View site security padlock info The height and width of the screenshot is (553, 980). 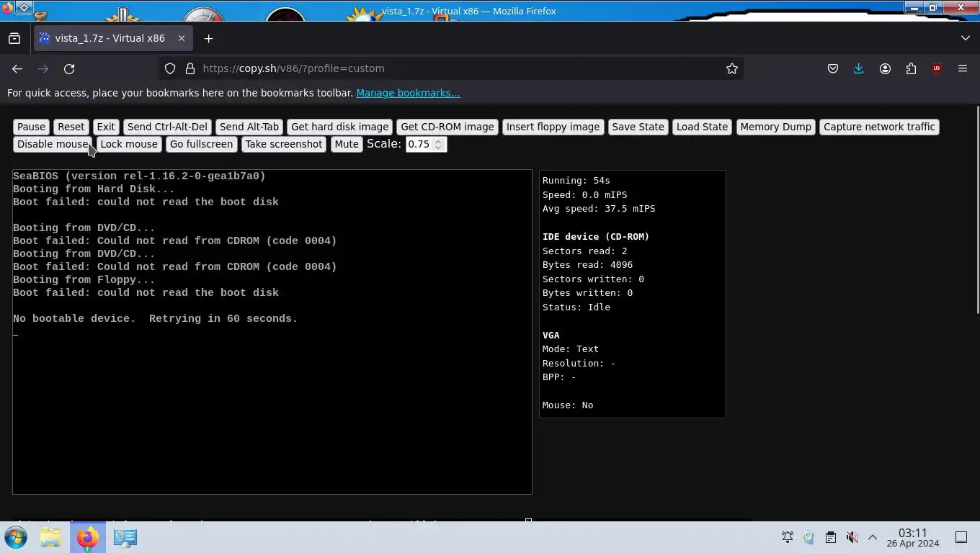(x=190, y=68)
